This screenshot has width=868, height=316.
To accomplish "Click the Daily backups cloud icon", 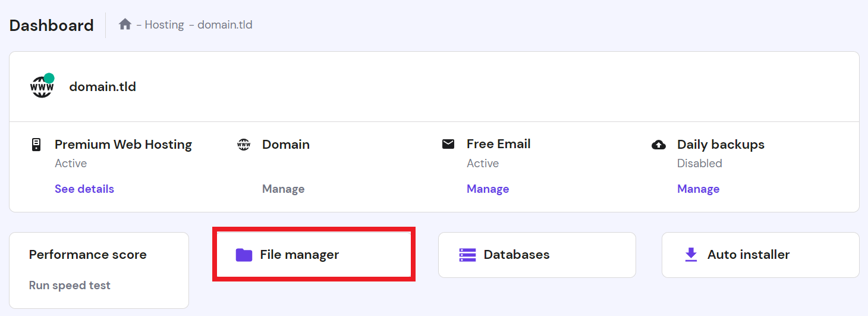I will 659,145.
